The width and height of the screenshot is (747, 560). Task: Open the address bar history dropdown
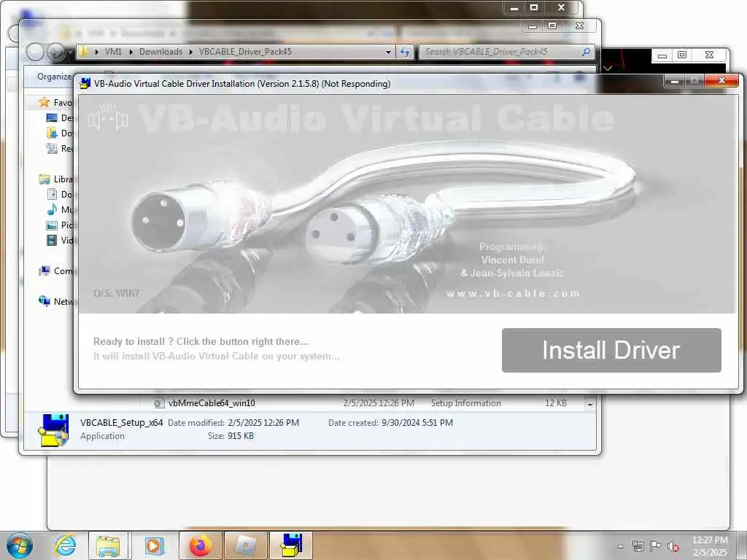388,52
